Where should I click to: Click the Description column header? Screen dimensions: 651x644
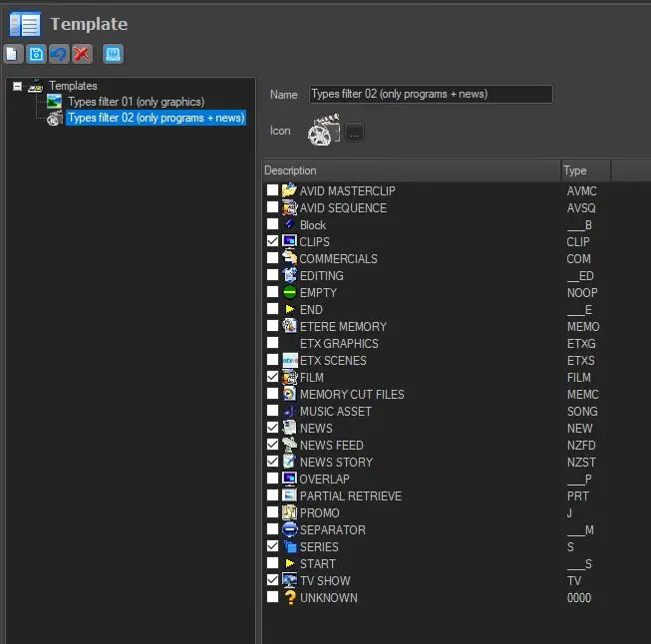pyautogui.click(x=411, y=170)
